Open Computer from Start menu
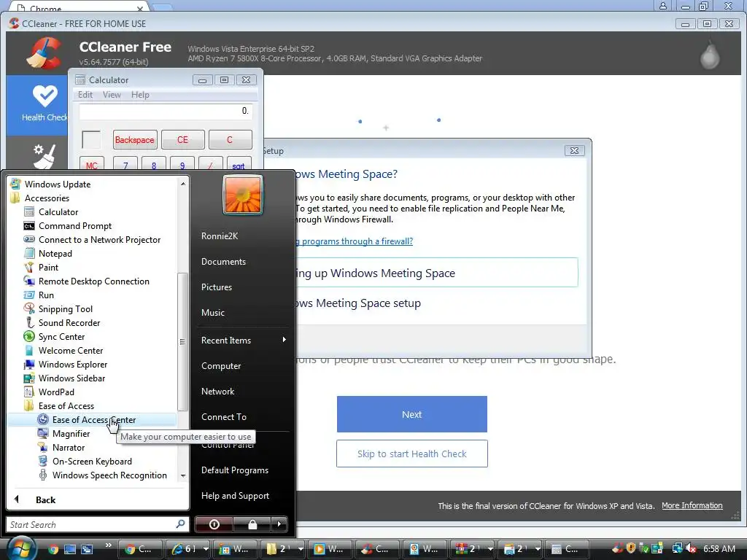The image size is (747, 560). point(221,366)
